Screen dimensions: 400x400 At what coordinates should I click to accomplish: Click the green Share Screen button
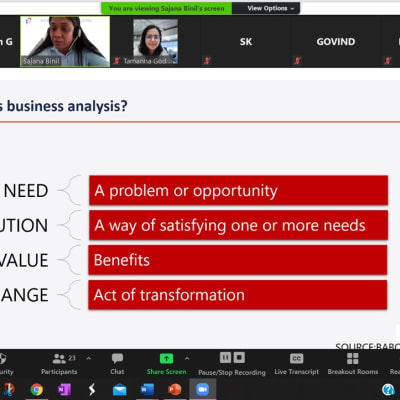click(x=166, y=365)
